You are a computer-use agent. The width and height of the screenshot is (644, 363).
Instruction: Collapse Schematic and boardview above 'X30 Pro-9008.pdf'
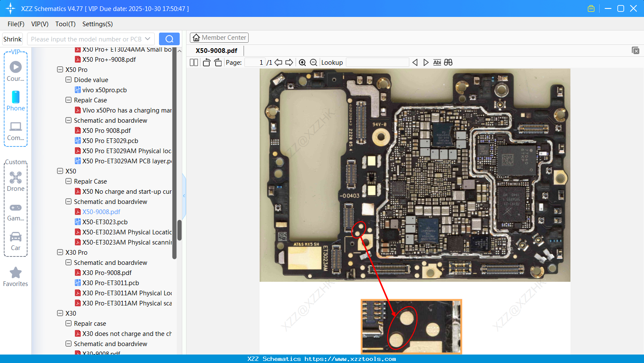pyautogui.click(x=69, y=262)
